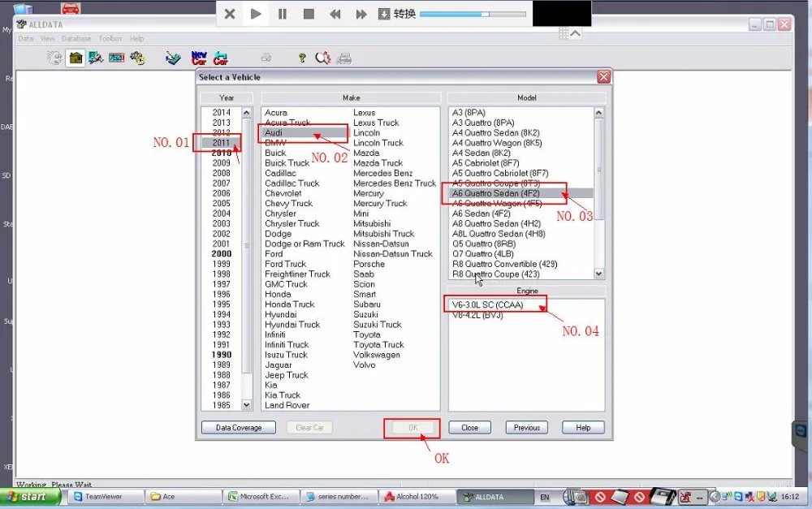Open the magnifier A-Z search tool
The width and height of the screenshot is (812, 509).
pos(322,58)
